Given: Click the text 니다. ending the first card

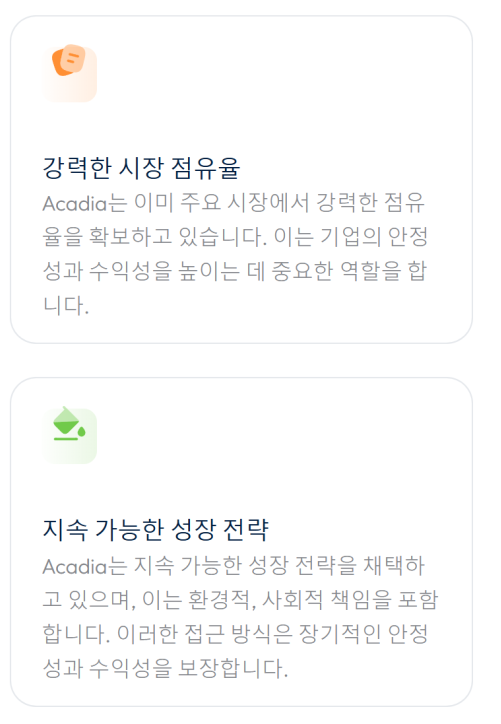Looking at the screenshot, I should [x=66, y=306].
